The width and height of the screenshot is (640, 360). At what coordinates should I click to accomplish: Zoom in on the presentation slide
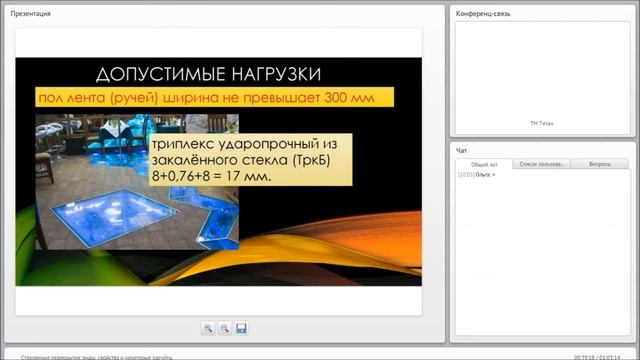click(208, 328)
